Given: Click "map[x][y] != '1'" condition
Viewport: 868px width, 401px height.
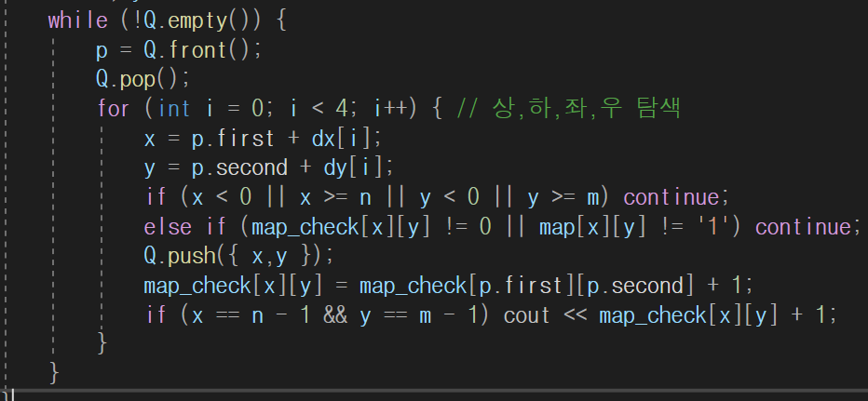Looking at the screenshot, I should (635, 227).
